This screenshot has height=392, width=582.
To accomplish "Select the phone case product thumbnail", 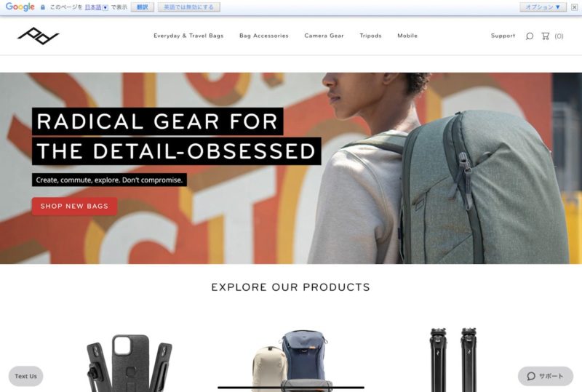I will pyautogui.click(x=129, y=363).
